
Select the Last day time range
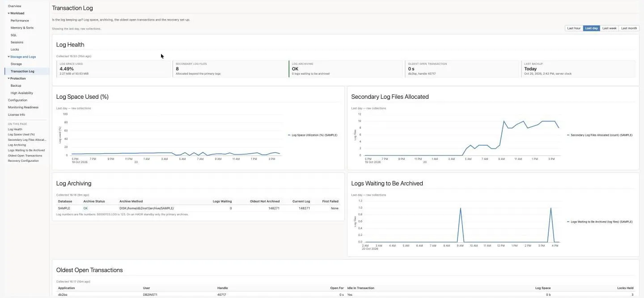pyautogui.click(x=591, y=28)
